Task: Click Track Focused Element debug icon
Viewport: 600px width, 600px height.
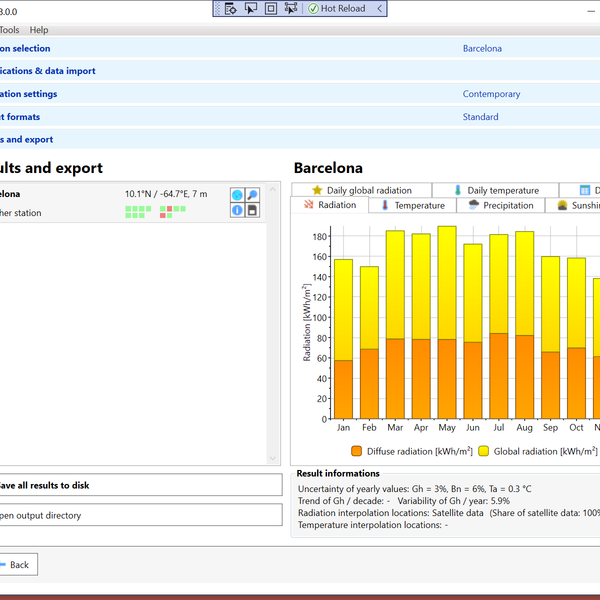Action: coord(291,8)
